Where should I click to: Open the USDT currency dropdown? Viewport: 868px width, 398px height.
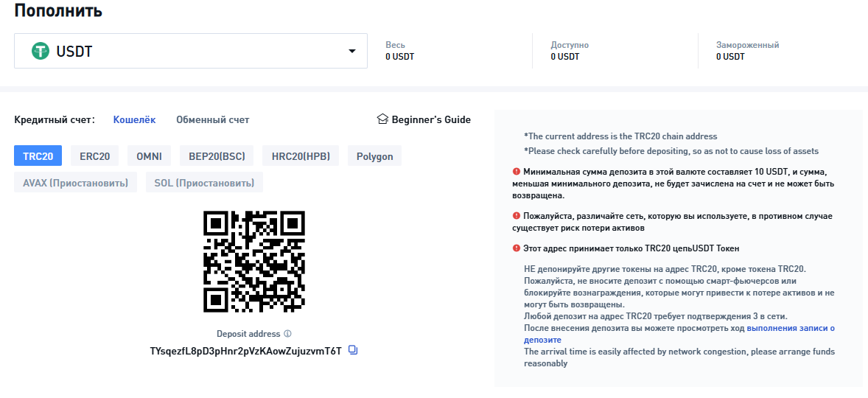coord(190,51)
